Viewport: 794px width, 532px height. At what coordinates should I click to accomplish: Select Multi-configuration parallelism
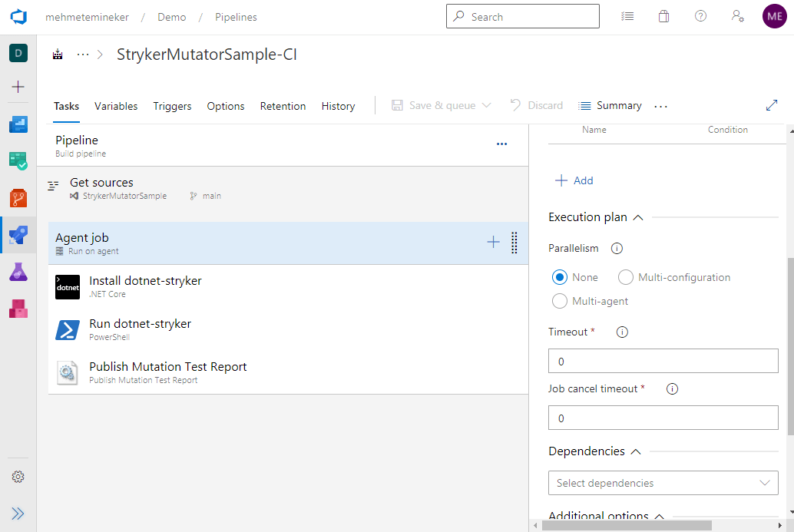(625, 277)
